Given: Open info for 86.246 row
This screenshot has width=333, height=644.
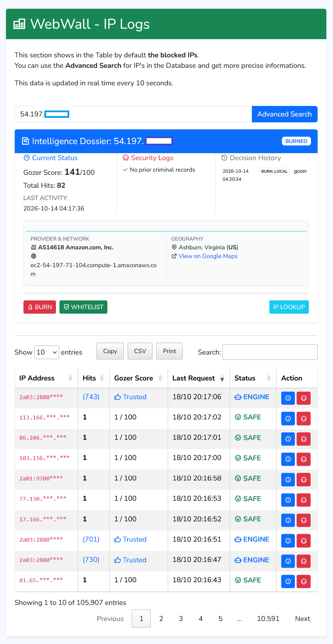Looking at the screenshot, I should [288, 439].
